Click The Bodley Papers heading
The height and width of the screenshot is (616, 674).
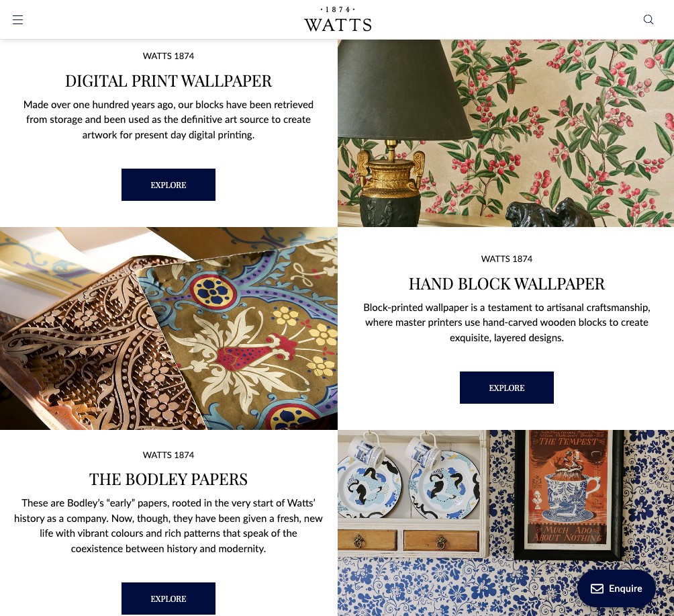tap(168, 479)
